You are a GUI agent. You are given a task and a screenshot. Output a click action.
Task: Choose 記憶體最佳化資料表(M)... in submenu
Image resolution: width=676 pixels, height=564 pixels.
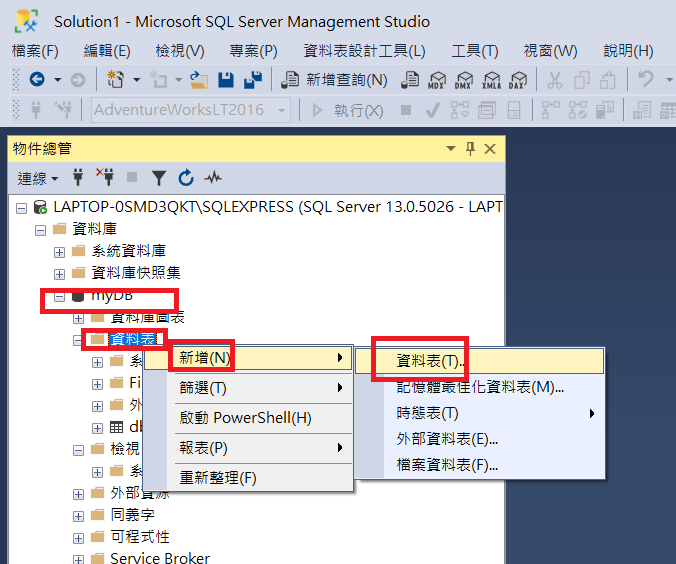coord(479,387)
